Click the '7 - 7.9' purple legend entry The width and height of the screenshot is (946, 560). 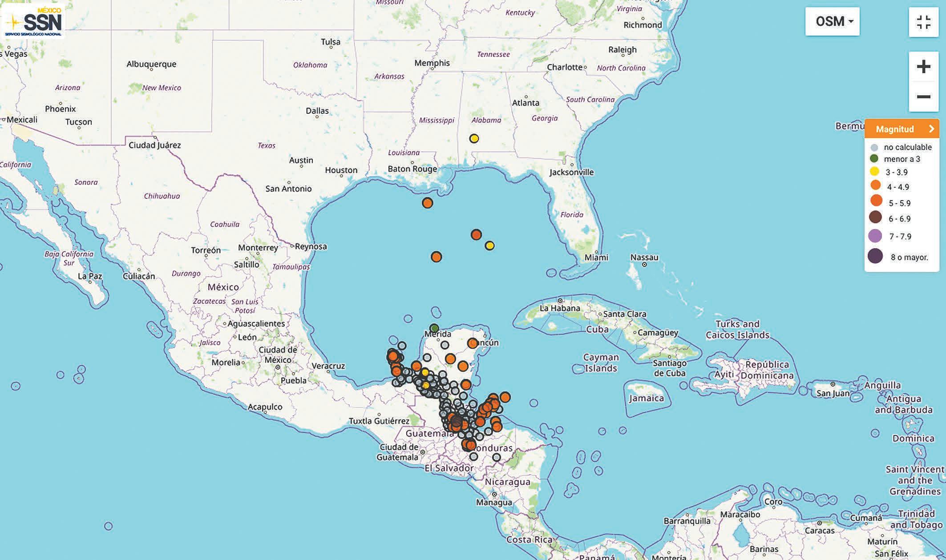(x=900, y=236)
